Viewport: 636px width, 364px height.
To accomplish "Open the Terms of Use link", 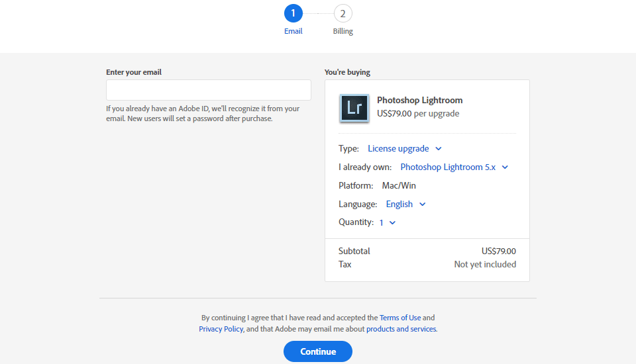I will (400, 318).
